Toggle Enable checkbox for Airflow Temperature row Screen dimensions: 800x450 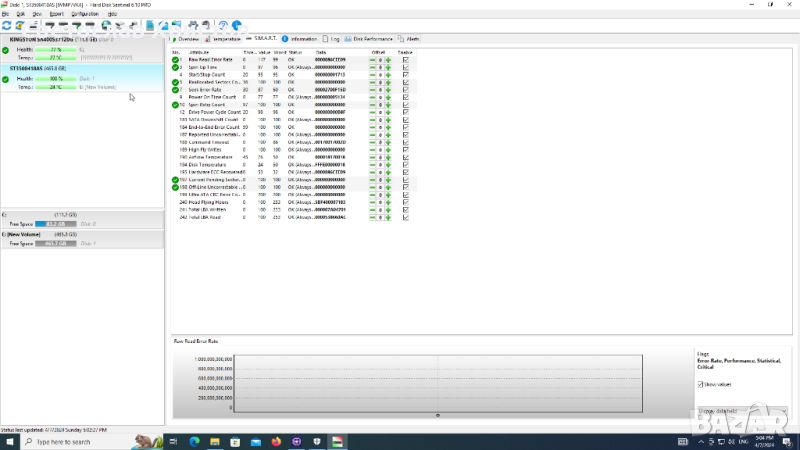coord(405,157)
